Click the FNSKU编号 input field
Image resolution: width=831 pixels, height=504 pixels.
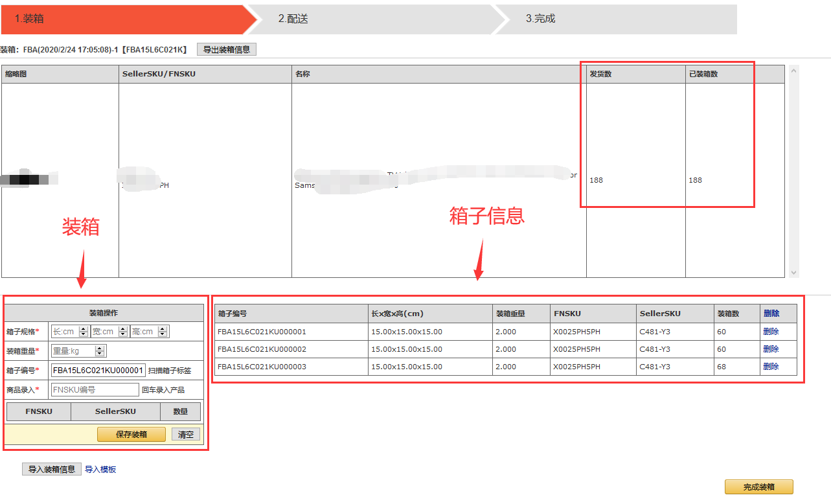point(95,389)
